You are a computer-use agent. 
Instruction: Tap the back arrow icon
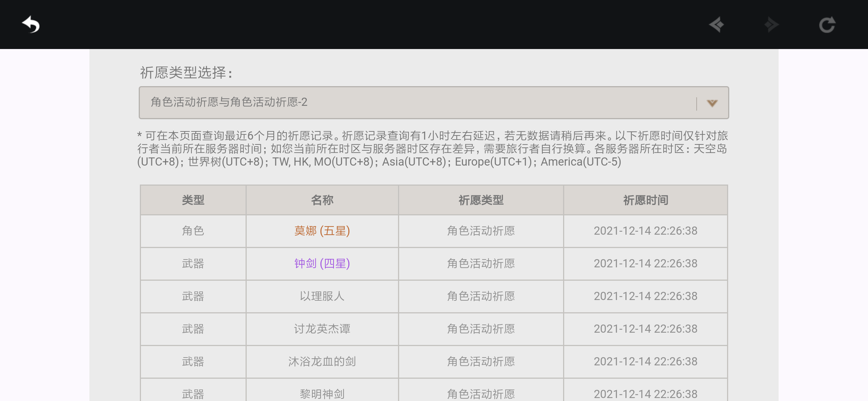pos(31,25)
